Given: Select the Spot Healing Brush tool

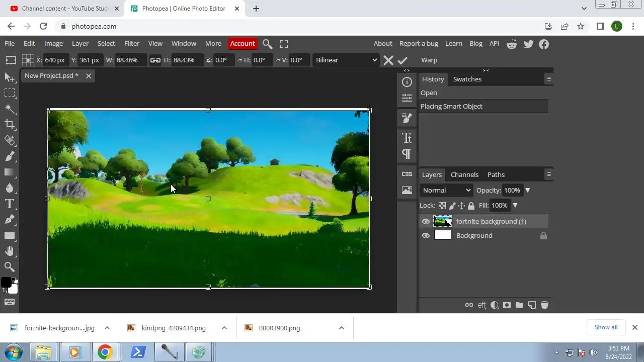Looking at the screenshot, I should (10, 140).
